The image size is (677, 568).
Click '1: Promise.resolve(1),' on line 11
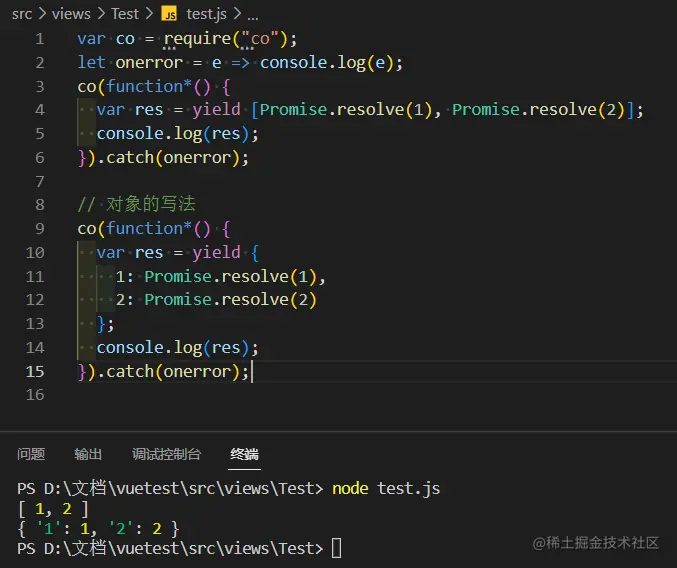pos(221,277)
